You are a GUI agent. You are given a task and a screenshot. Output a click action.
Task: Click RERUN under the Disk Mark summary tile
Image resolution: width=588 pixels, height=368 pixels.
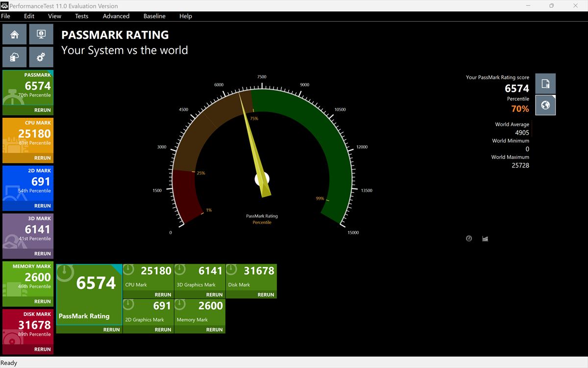[x=266, y=295]
